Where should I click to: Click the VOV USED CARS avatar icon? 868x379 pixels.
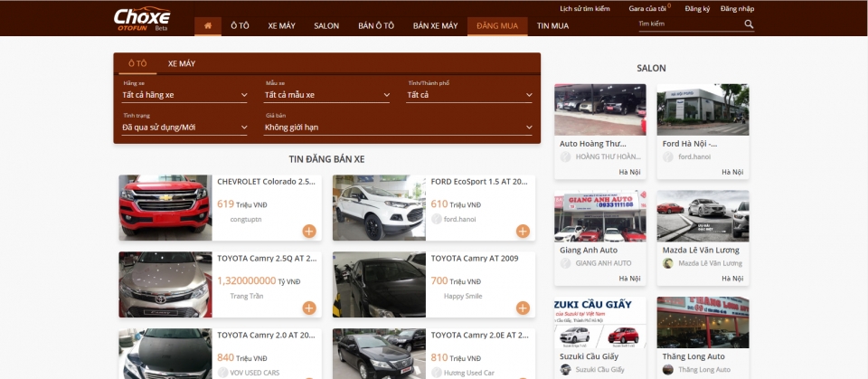pos(222,373)
